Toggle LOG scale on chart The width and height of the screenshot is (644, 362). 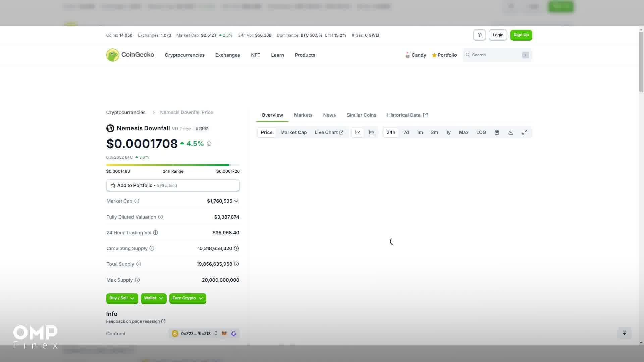click(x=481, y=132)
